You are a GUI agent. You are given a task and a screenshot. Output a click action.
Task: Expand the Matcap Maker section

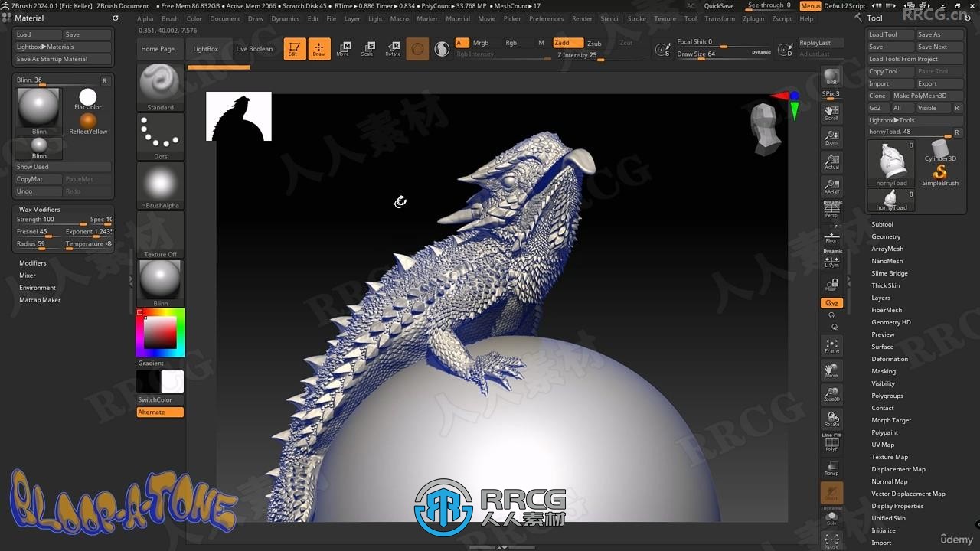40,300
